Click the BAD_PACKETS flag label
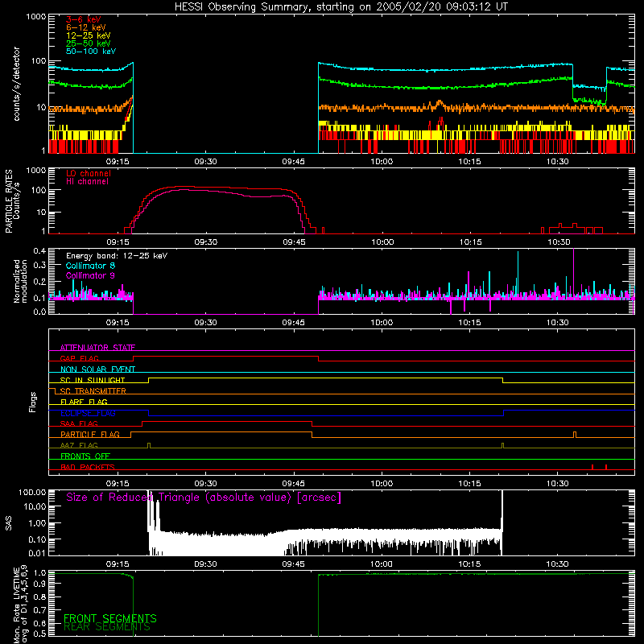Image resolution: width=644 pixels, height=644 pixels. pyautogui.click(x=88, y=467)
